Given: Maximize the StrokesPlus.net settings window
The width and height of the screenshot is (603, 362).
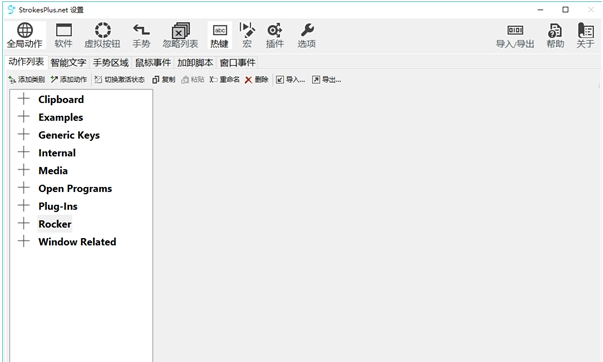Looking at the screenshot, I should coord(565,10).
